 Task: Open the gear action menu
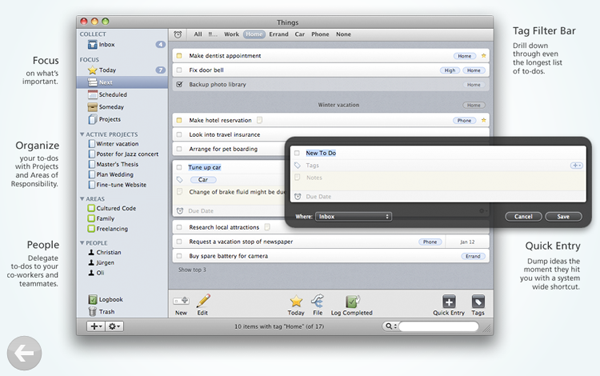[114, 326]
